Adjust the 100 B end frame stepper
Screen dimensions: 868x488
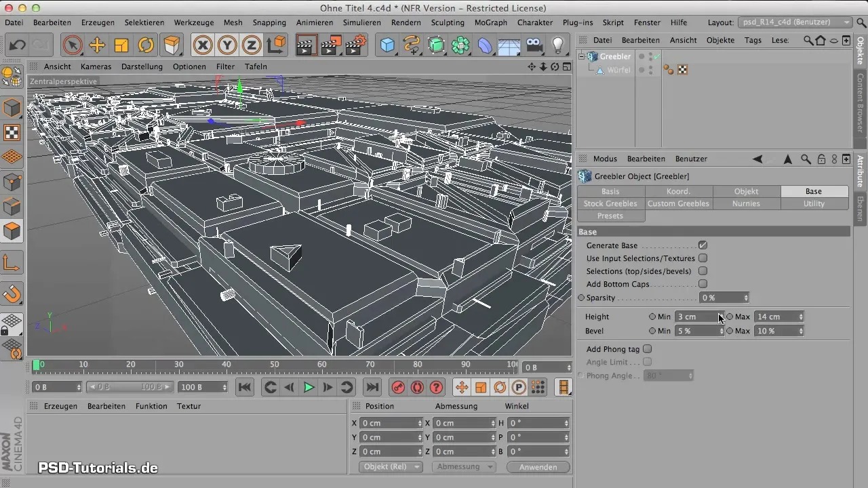pyautogui.click(x=224, y=387)
